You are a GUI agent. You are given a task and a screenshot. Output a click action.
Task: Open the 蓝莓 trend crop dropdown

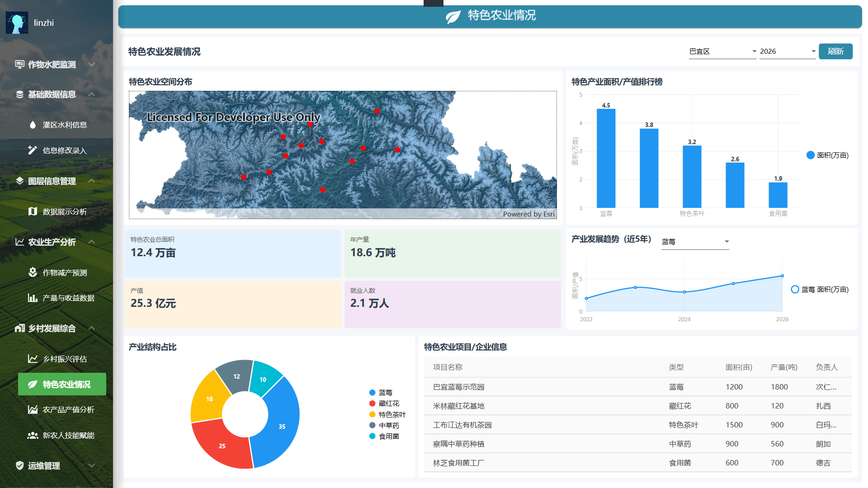pos(695,242)
